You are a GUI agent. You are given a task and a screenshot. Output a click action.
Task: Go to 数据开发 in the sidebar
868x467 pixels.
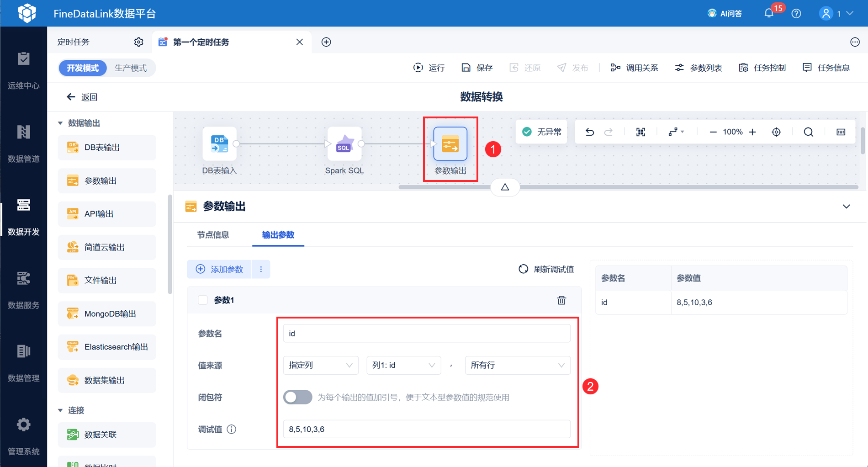(24, 217)
